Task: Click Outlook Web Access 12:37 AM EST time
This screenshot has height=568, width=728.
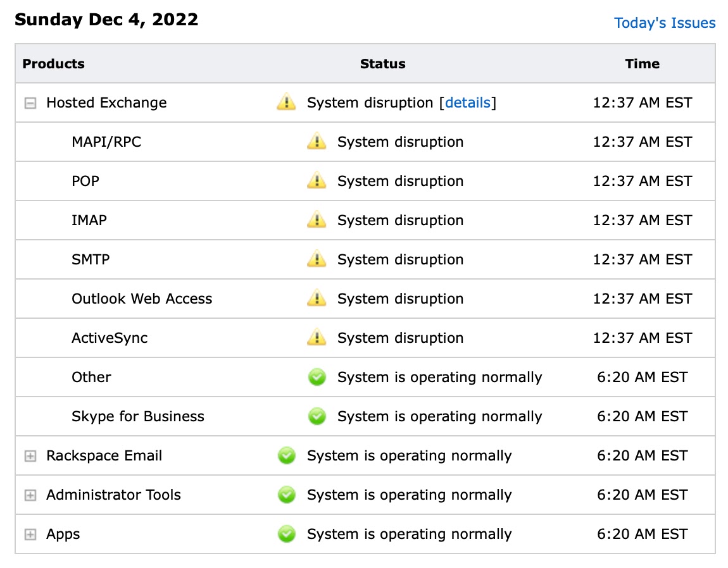Action: tap(642, 299)
